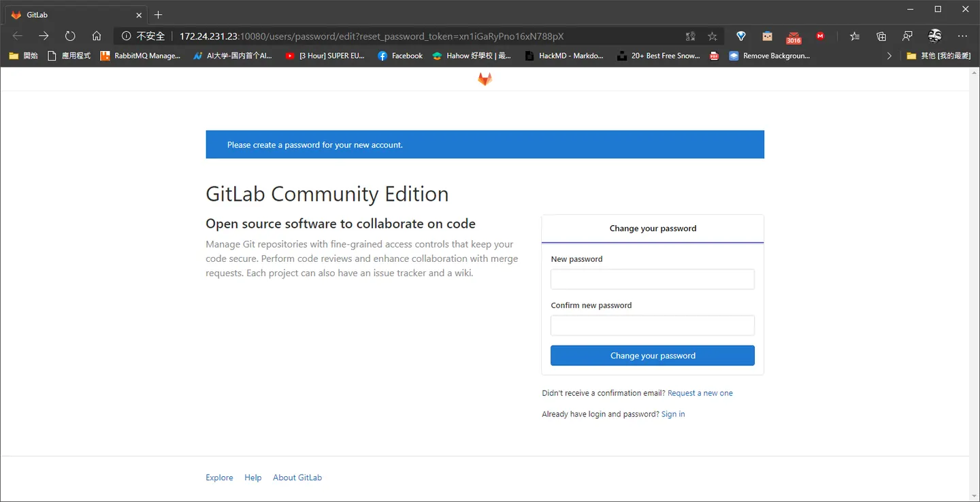Open browser settings ellipsis menu
980x502 pixels.
click(x=962, y=36)
